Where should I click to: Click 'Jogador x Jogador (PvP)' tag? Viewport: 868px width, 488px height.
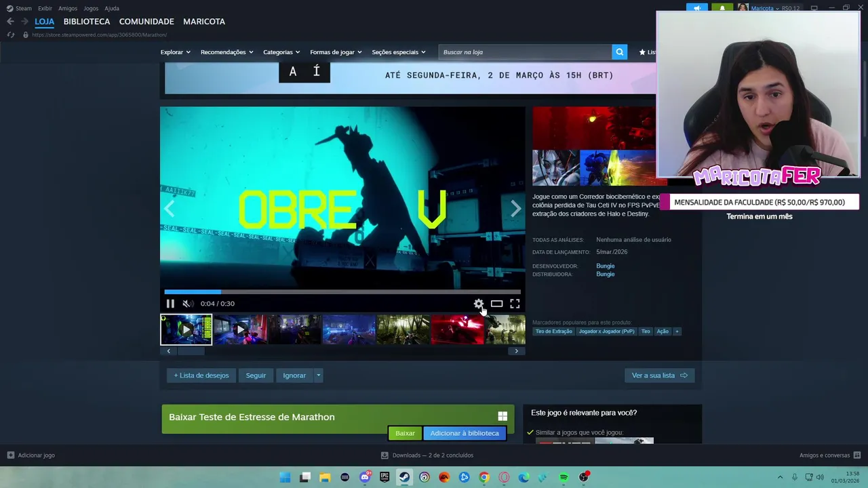click(606, 331)
